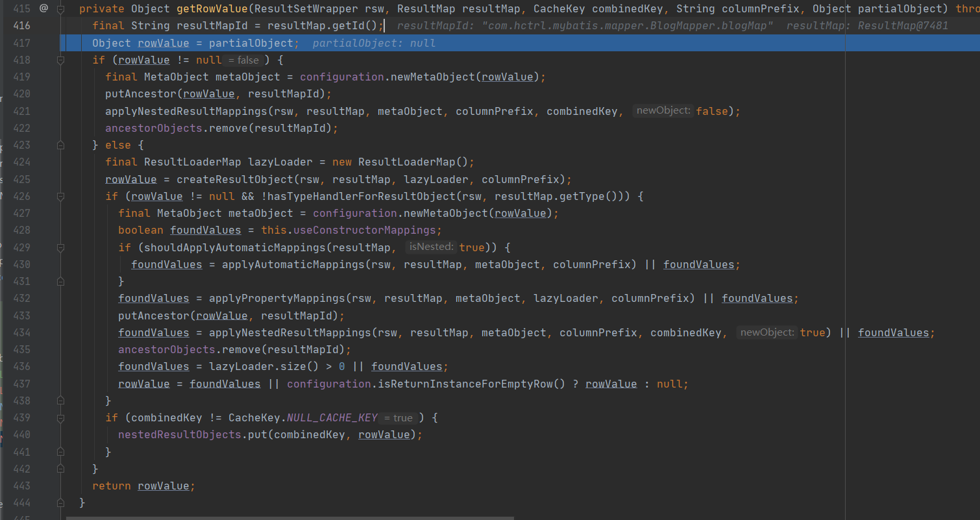Click line number 443 in the gutter
This screenshot has width=980, height=520.
21,486
